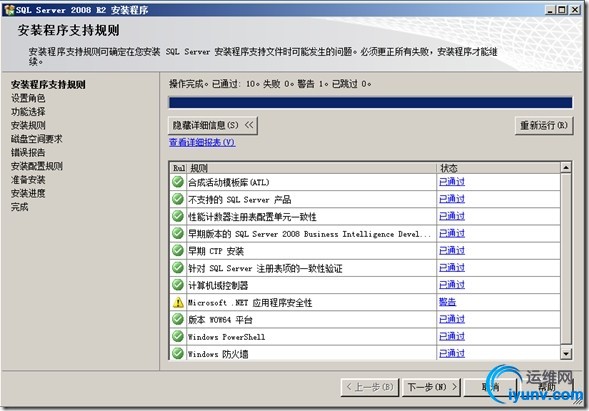Click the green check icon for 性能计数器注册表配置单元一致性
589x411 pixels.
click(x=178, y=216)
